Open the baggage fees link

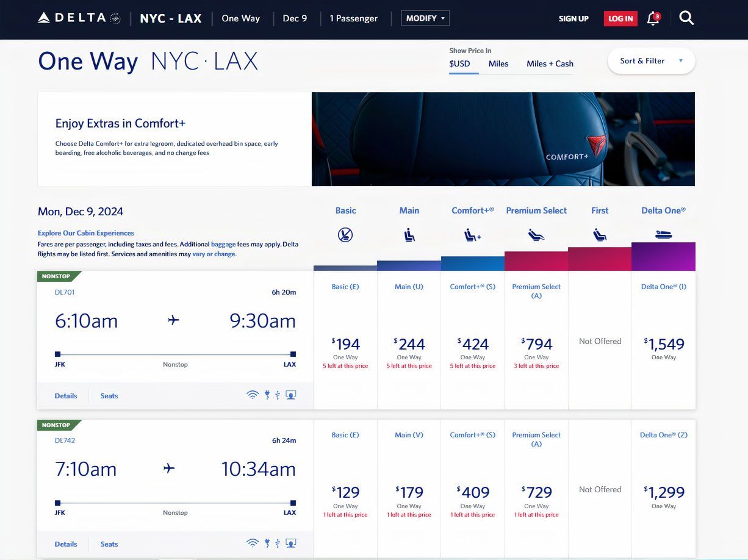tap(223, 244)
